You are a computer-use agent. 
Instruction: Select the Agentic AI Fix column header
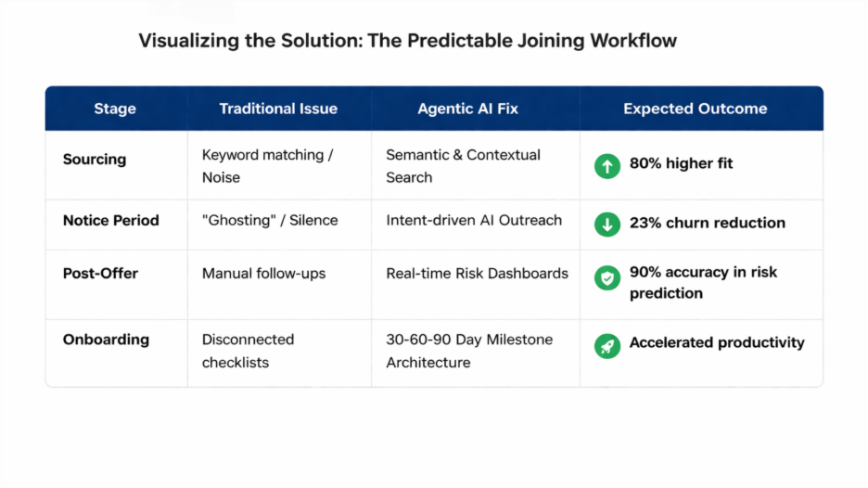pos(468,109)
